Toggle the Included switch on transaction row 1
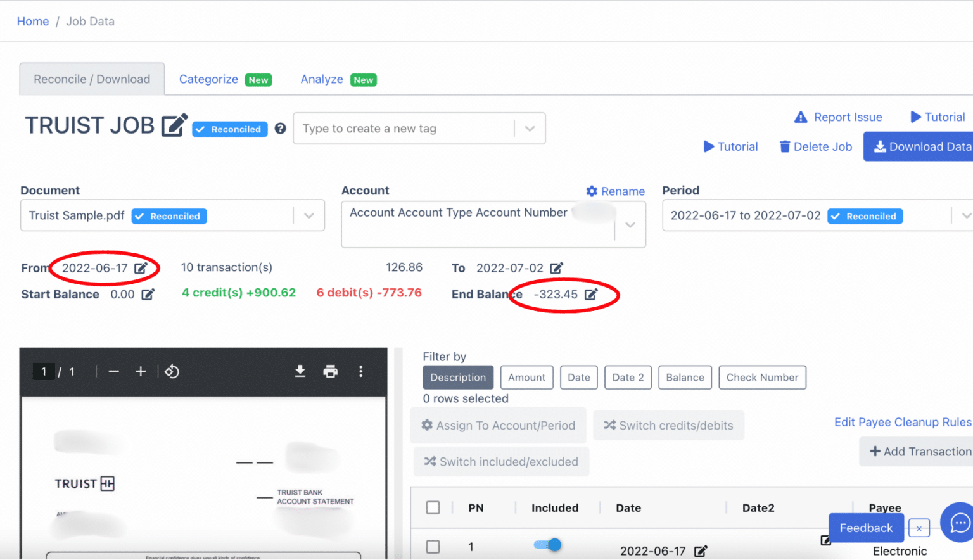 [546, 545]
